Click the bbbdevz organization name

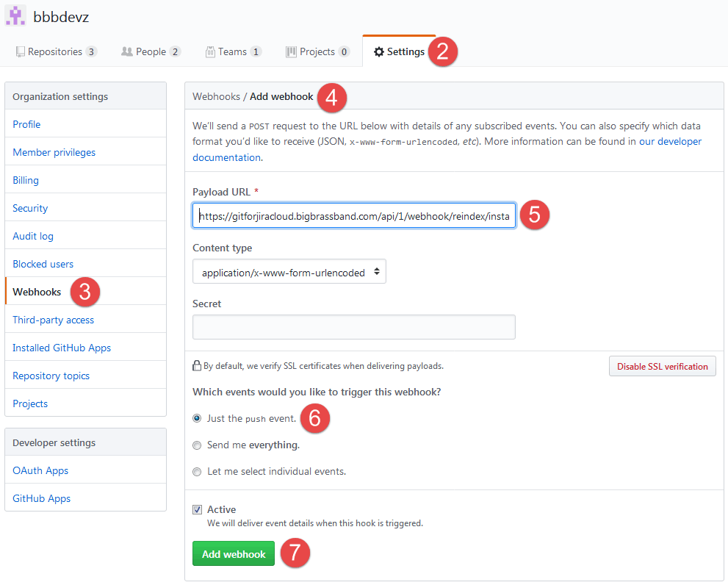coord(61,17)
